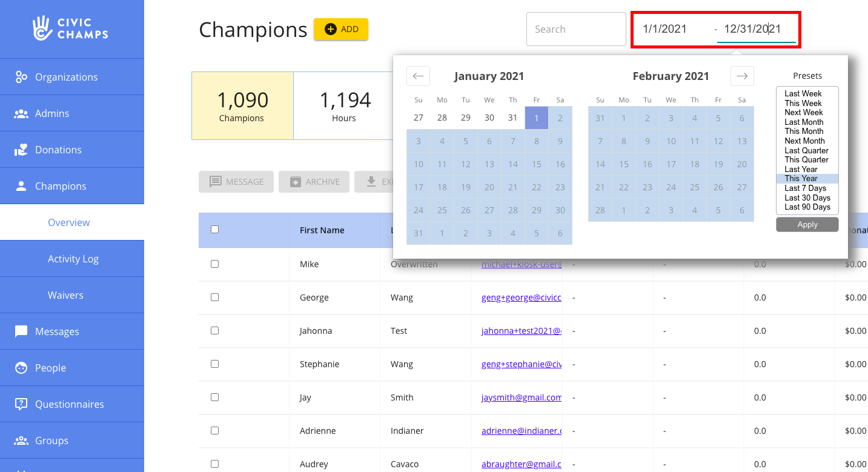
Task: Click into the Search field
Action: (x=575, y=29)
